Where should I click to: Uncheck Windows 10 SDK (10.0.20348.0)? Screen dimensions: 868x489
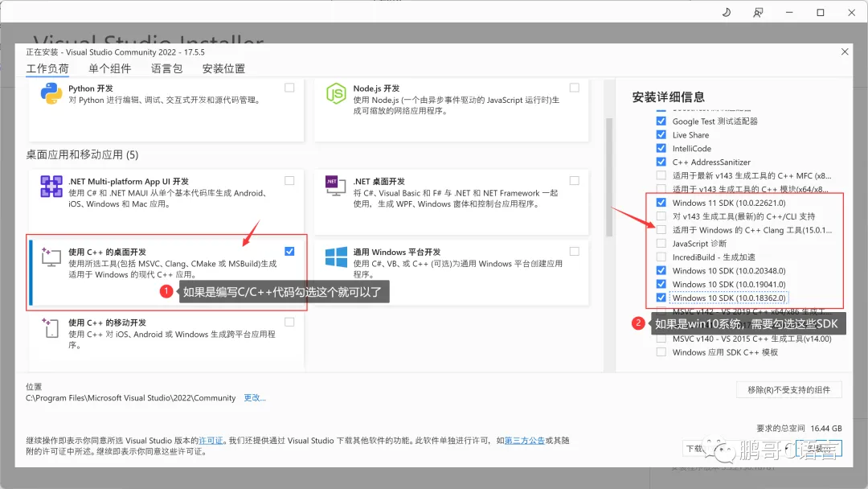(661, 270)
